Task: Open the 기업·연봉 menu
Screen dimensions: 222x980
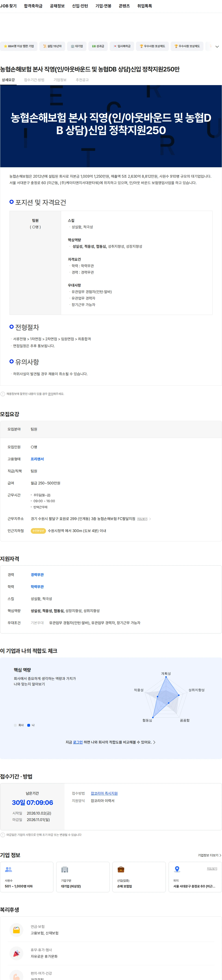Action: 103,6
